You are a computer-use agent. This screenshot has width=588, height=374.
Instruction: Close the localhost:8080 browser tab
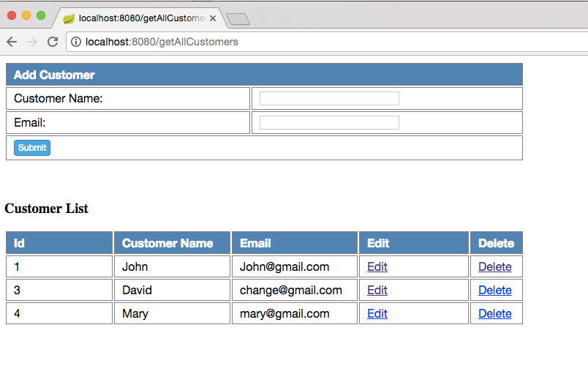(213, 18)
